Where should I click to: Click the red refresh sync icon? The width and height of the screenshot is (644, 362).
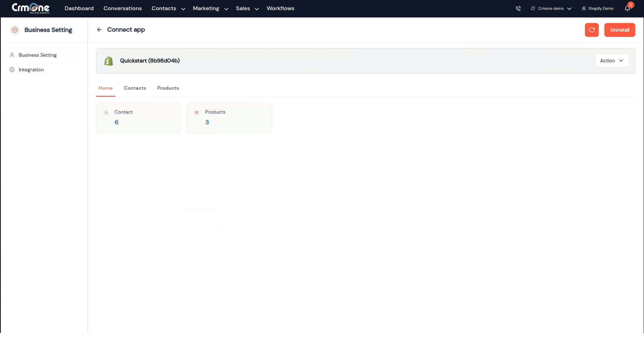click(592, 30)
